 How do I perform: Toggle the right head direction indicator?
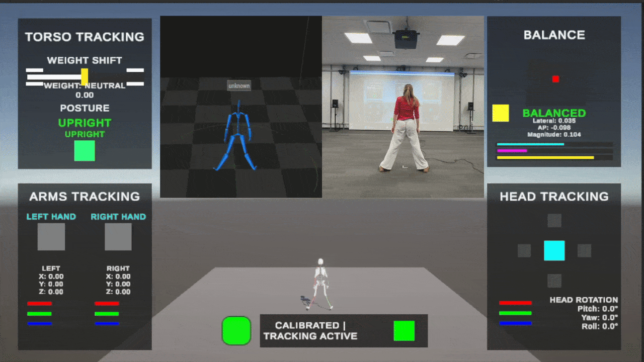584,250
